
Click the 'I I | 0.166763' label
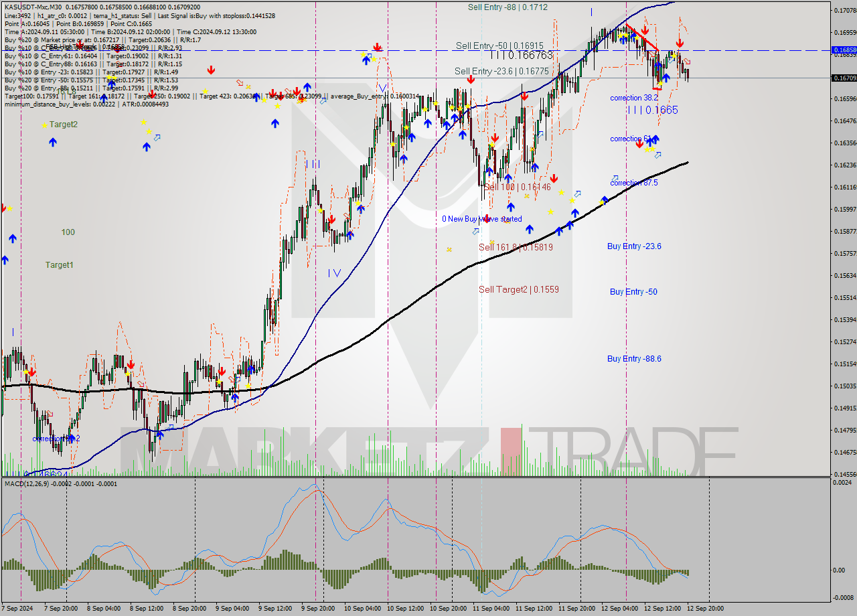[x=521, y=55]
